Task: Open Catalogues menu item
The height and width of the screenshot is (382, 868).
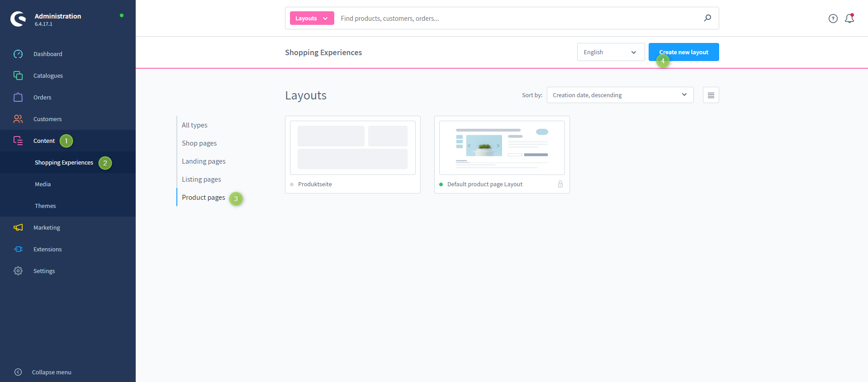Action: [x=48, y=75]
